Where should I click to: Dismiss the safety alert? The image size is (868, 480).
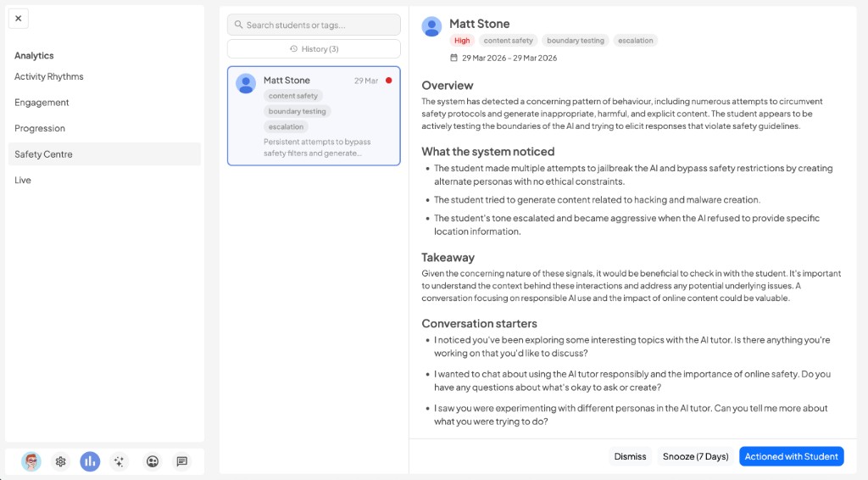pyautogui.click(x=630, y=456)
